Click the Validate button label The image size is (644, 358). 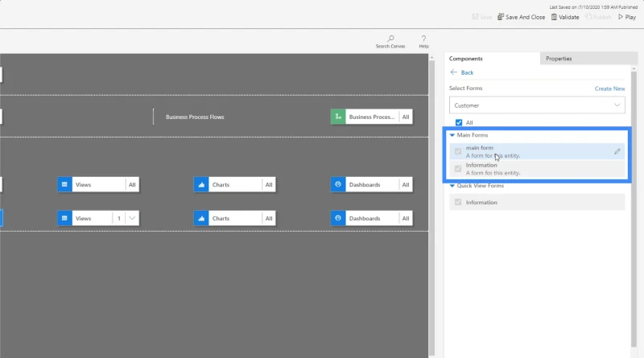pyautogui.click(x=569, y=17)
